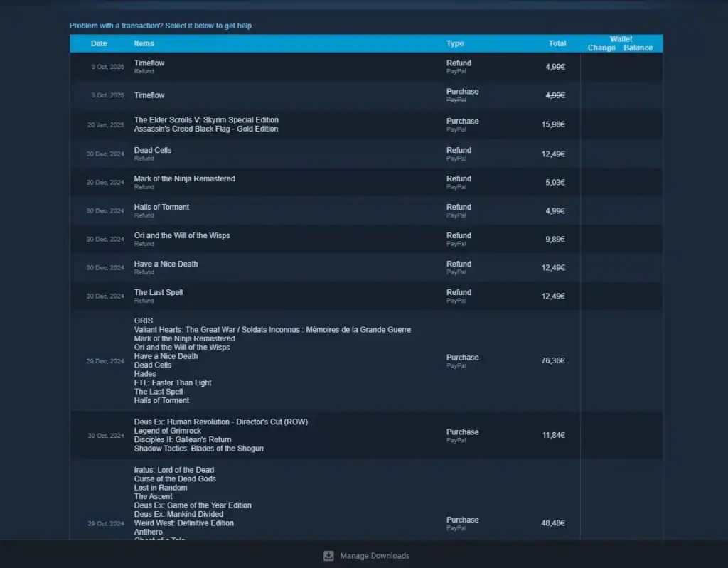The width and height of the screenshot is (728, 568).
Task: Click the Date column header
Action: tap(99, 43)
